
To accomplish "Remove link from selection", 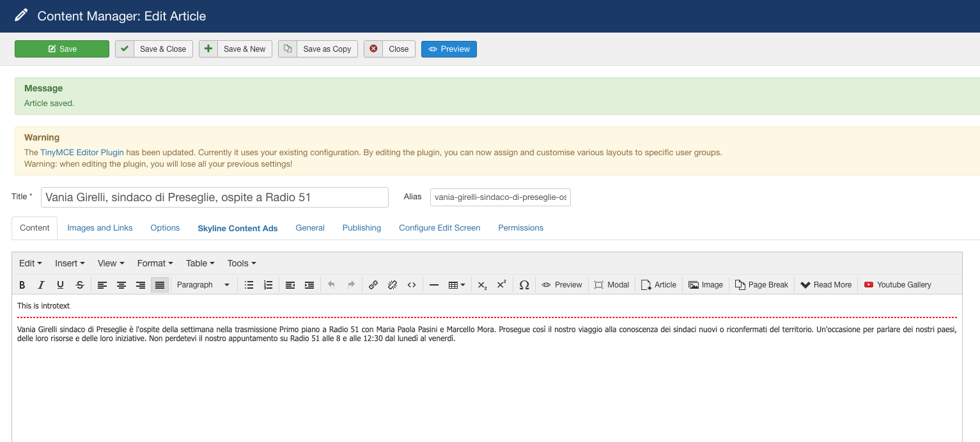I will coord(393,285).
